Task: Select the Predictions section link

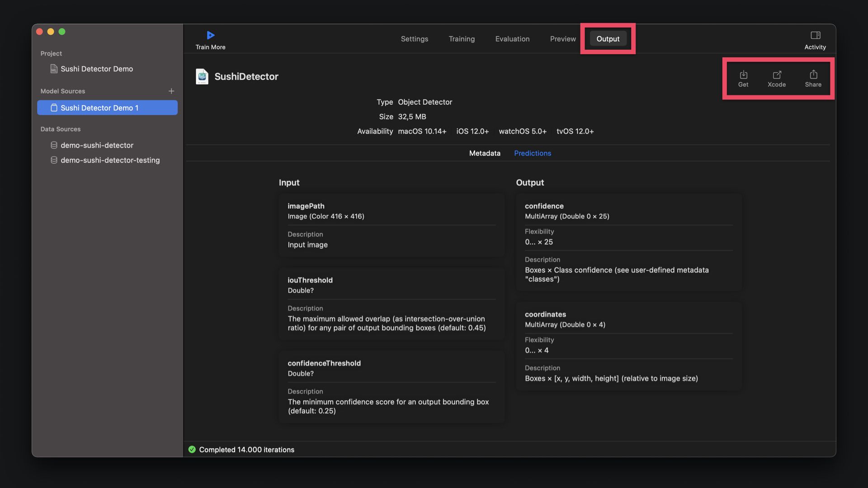Action: pyautogui.click(x=533, y=153)
